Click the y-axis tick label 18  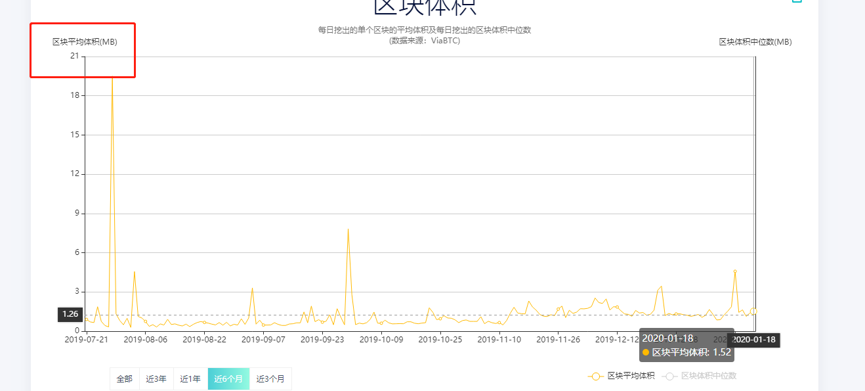[x=74, y=95]
